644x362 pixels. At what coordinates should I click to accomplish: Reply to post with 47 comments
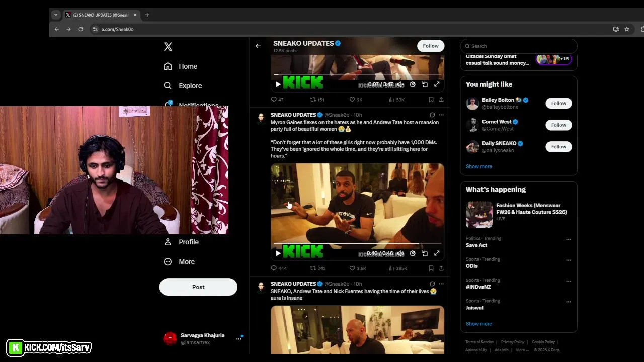pos(277,100)
